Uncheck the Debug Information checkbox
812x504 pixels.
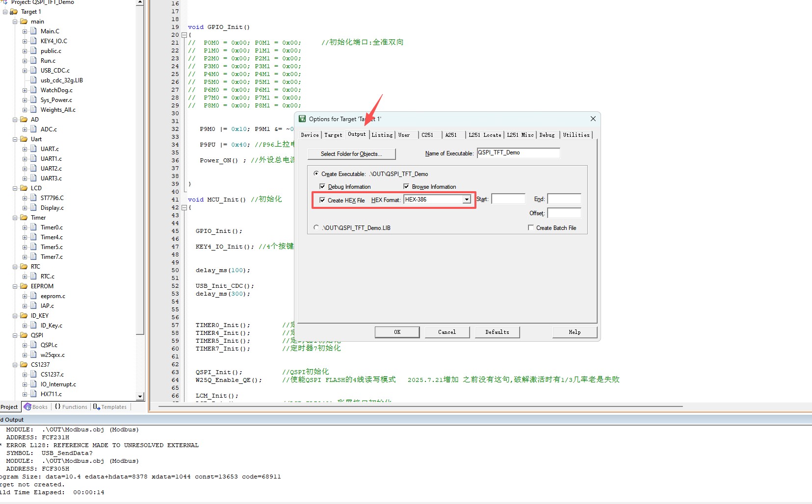[322, 186]
